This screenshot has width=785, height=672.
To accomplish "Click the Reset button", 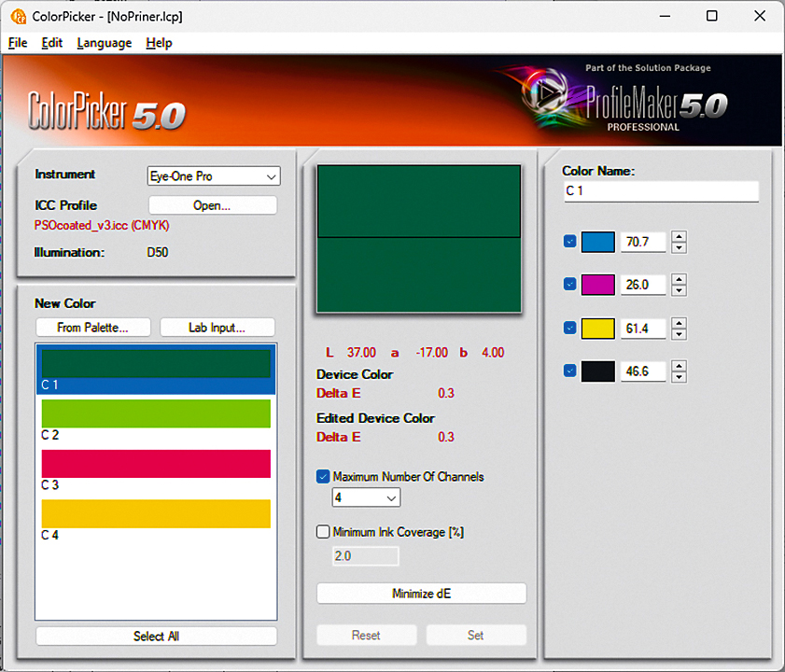I will pos(367,635).
